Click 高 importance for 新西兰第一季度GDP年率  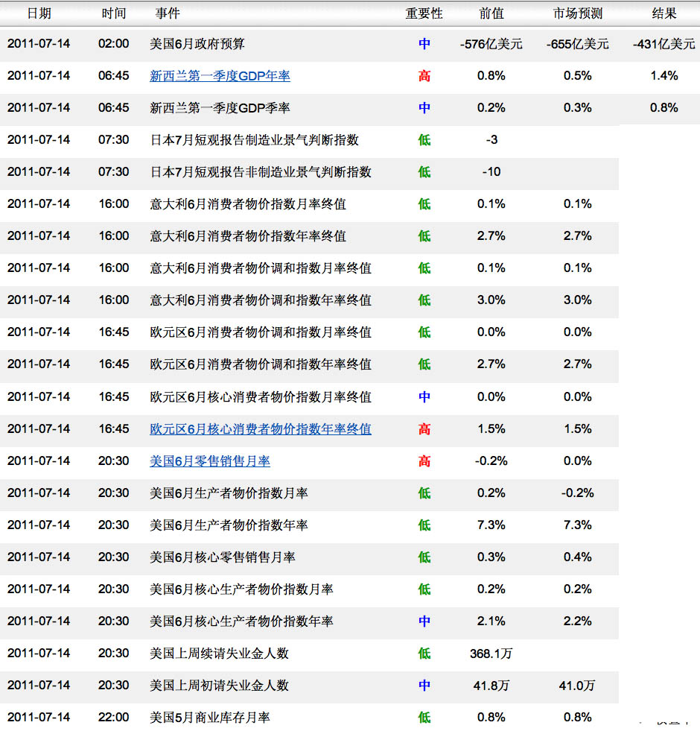click(424, 76)
